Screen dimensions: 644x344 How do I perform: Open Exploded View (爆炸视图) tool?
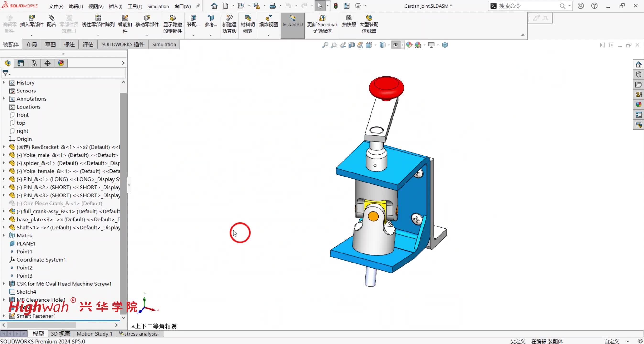coord(268,18)
